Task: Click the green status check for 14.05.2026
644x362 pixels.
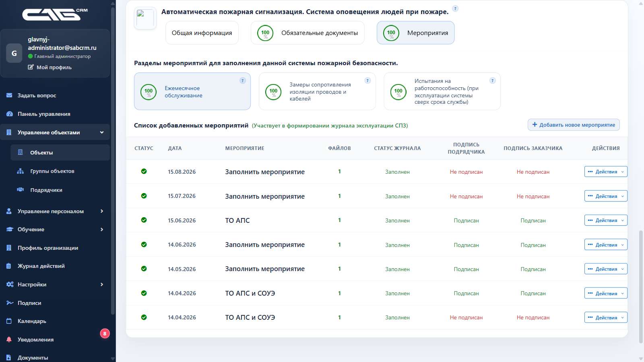Action: click(x=144, y=269)
